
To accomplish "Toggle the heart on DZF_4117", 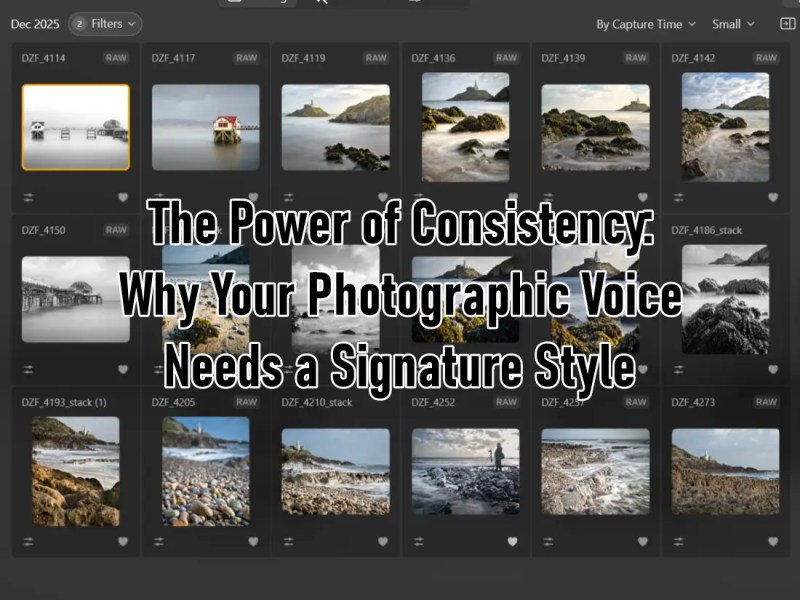I will tap(255, 198).
